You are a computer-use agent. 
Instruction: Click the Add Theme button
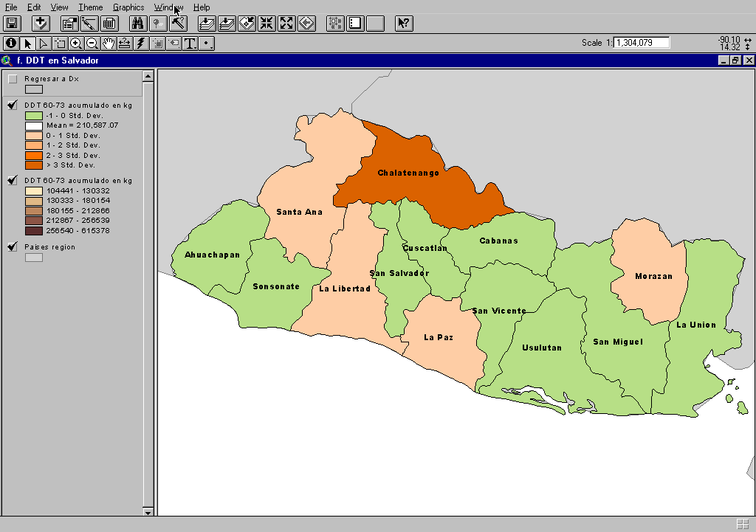(41, 24)
